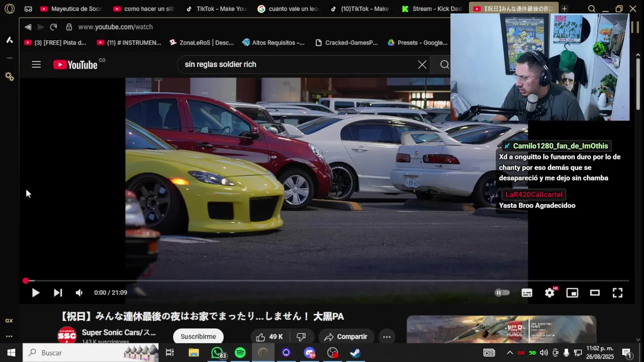Open system volume speaker icon
The width and height of the screenshot is (644, 362).
click(544, 352)
